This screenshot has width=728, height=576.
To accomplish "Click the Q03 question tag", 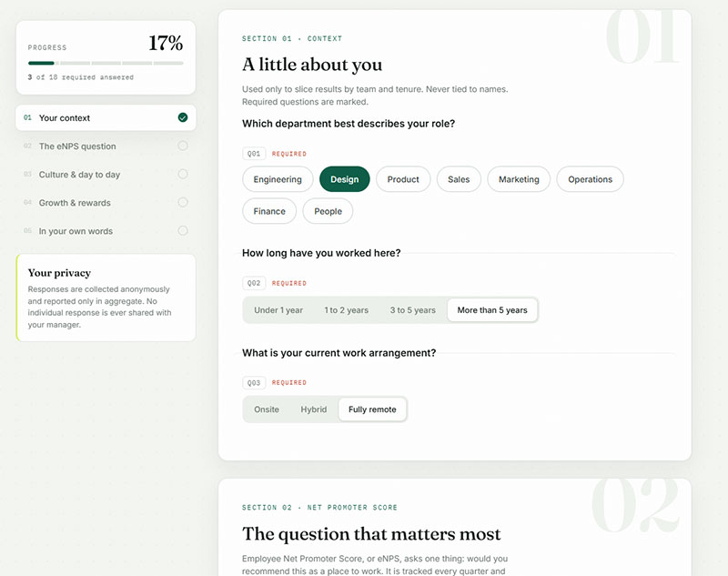I will pos(254,383).
